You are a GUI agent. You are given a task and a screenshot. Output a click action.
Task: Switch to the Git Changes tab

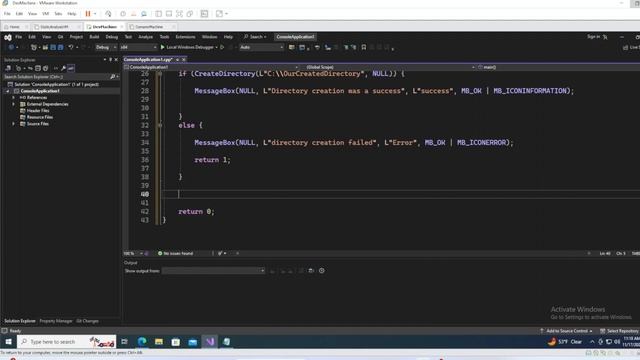pyautogui.click(x=87, y=321)
